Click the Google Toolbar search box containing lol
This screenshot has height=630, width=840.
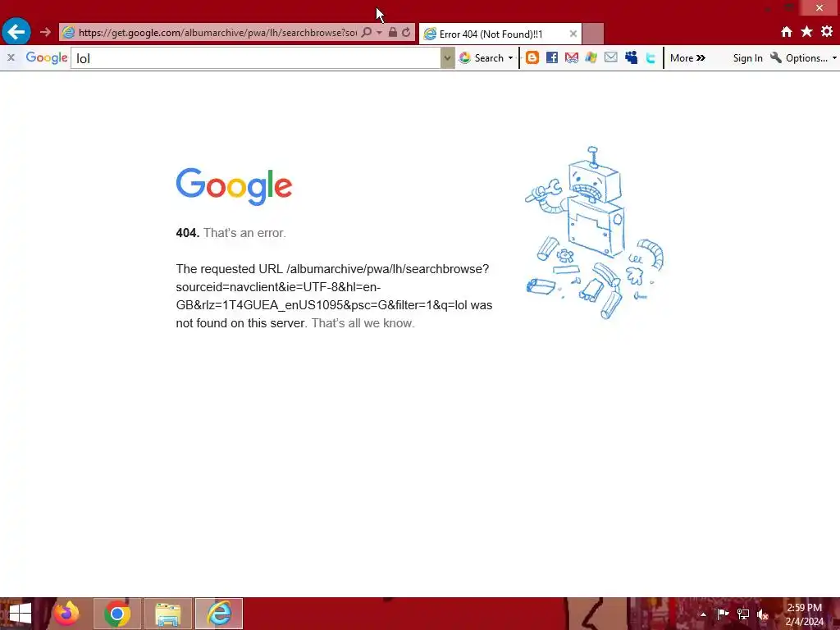click(256, 58)
